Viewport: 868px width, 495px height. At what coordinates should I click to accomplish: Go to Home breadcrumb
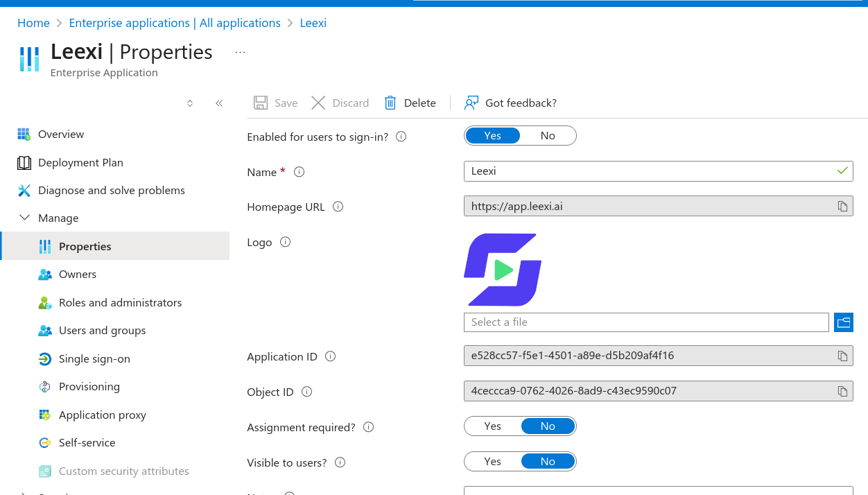(33, 23)
